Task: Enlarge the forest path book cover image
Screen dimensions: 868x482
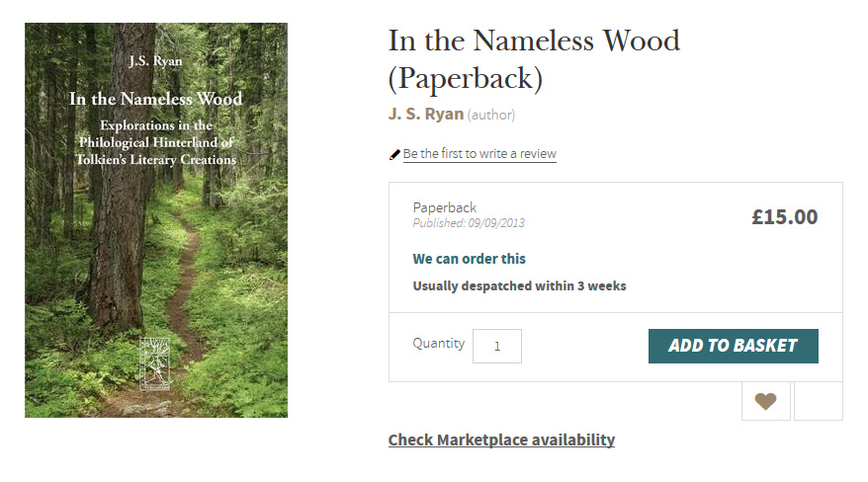Action: click(156, 257)
